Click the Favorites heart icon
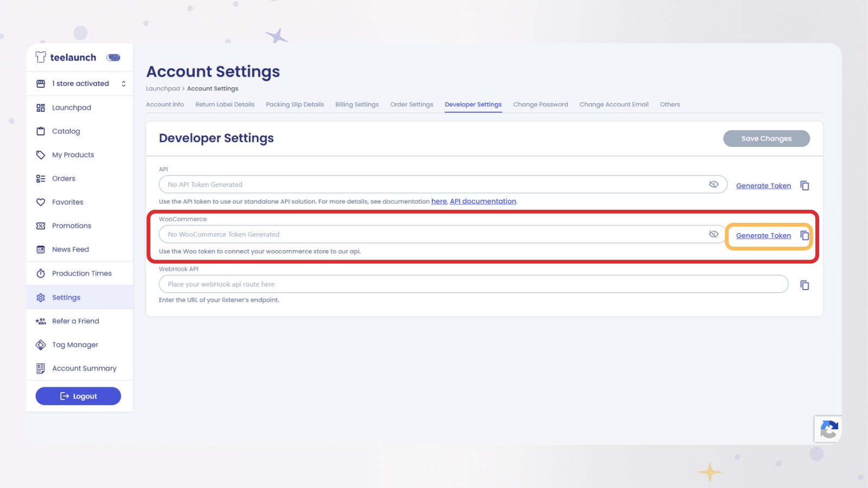868x488 pixels. tap(41, 202)
